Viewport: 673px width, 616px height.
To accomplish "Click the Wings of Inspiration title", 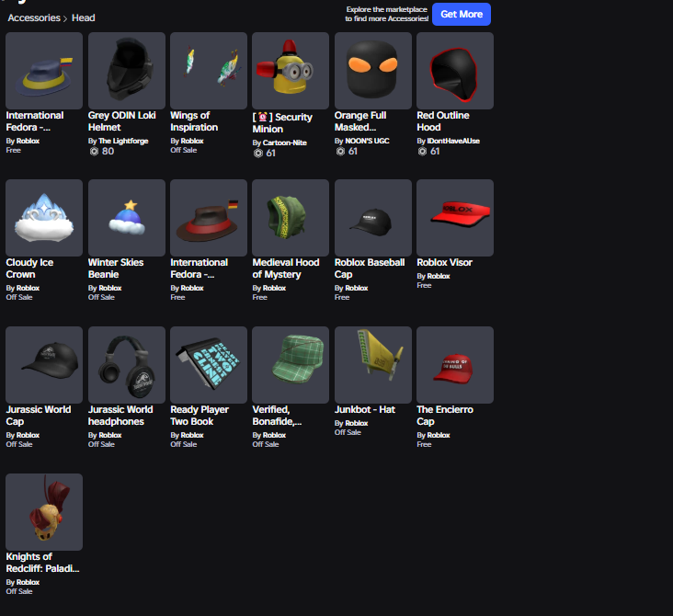I will [x=194, y=121].
